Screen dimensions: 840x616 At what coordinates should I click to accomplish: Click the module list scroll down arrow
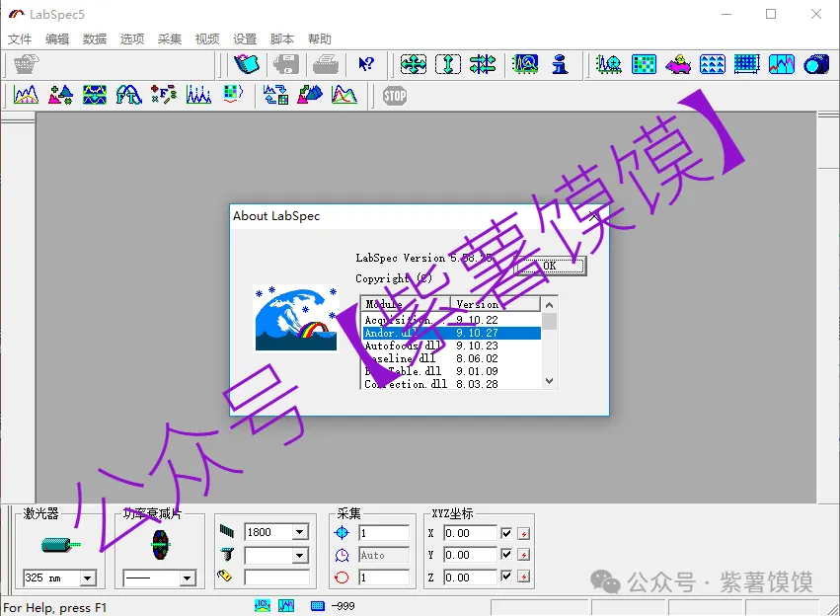(550, 381)
